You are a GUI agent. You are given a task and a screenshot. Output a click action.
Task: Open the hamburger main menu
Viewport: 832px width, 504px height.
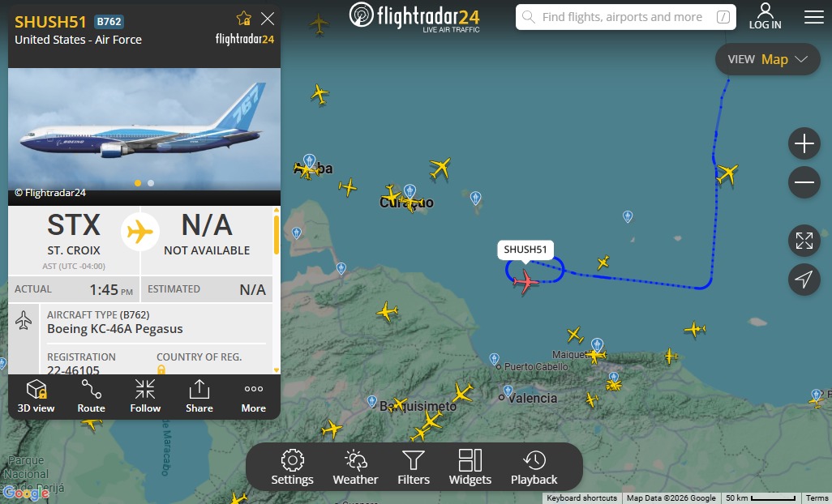(814, 17)
